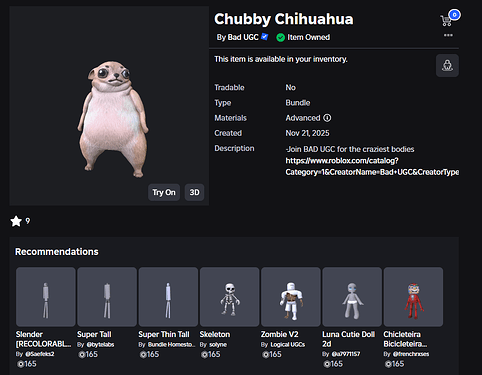Click the Super Tall title link

(94, 334)
